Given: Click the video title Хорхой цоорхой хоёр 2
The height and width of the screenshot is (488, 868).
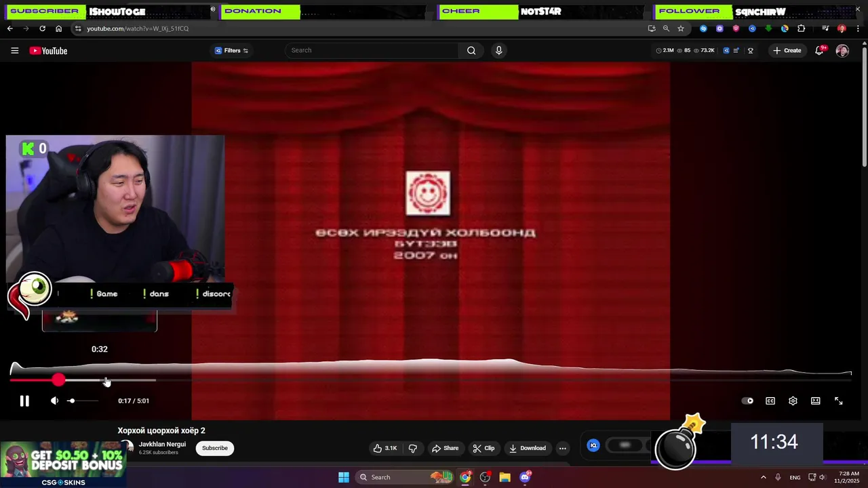Looking at the screenshot, I should [161, 430].
